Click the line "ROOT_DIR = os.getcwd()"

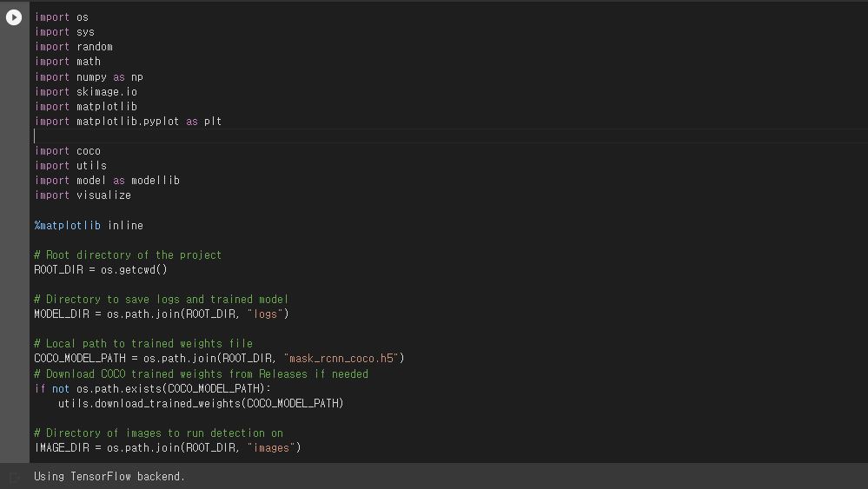(x=101, y=269)
